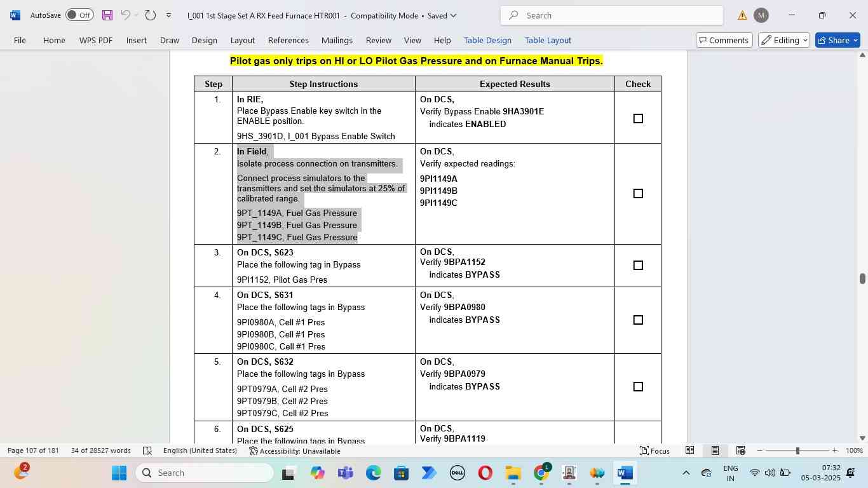Screen dimensions: 868x488
Task: Click the zoom slider handle
Action: (x=797, y=451)
